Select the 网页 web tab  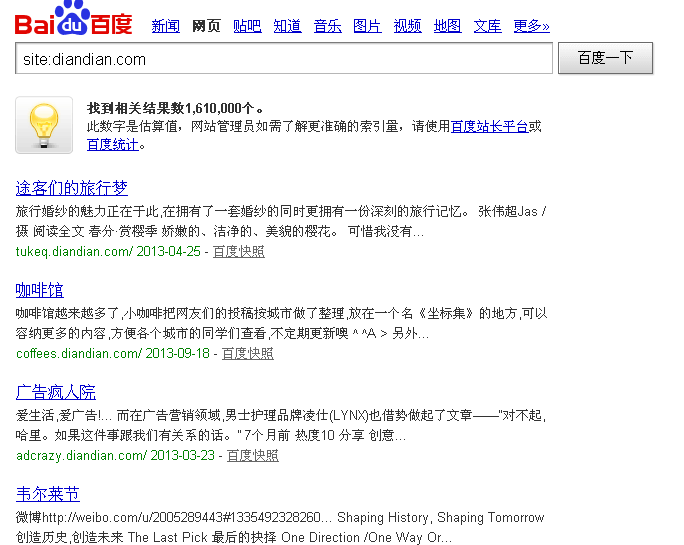(206, 26)
